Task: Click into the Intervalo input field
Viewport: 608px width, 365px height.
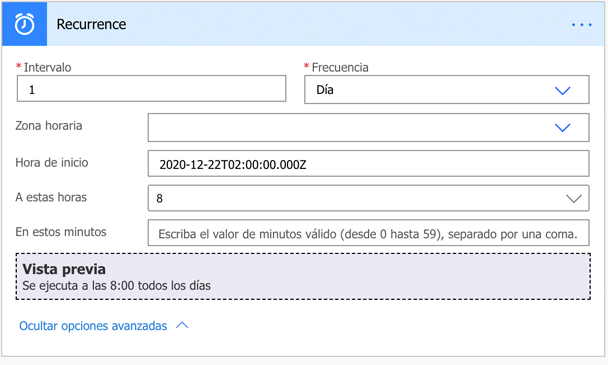Action: click(x=152, y=89)
